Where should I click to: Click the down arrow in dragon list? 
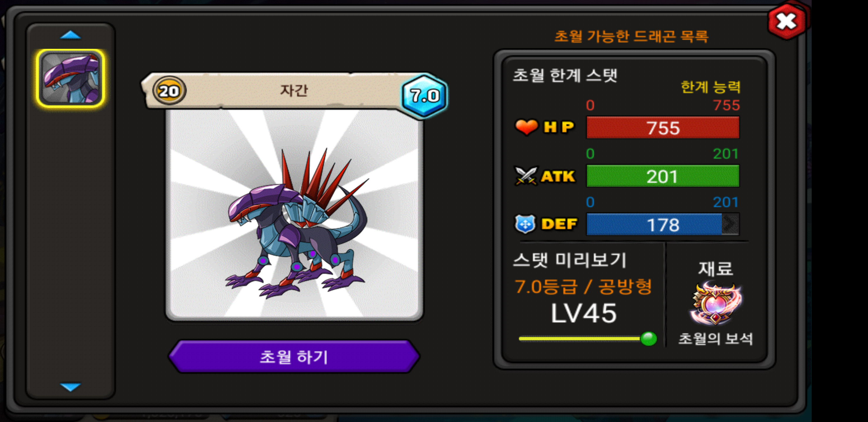pyautogui.click(x=70, y=387)
